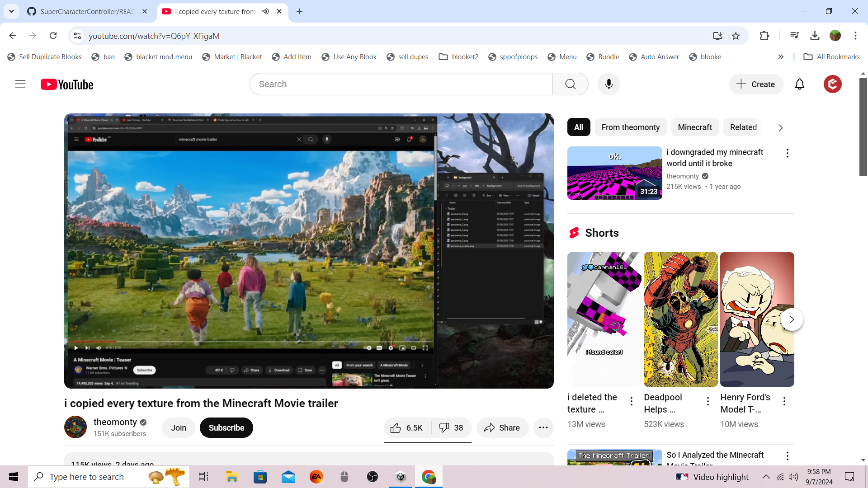This screenshot has width=868, height=488.
Task: Open more actions menu beside Share
Action: click(543, 428)
